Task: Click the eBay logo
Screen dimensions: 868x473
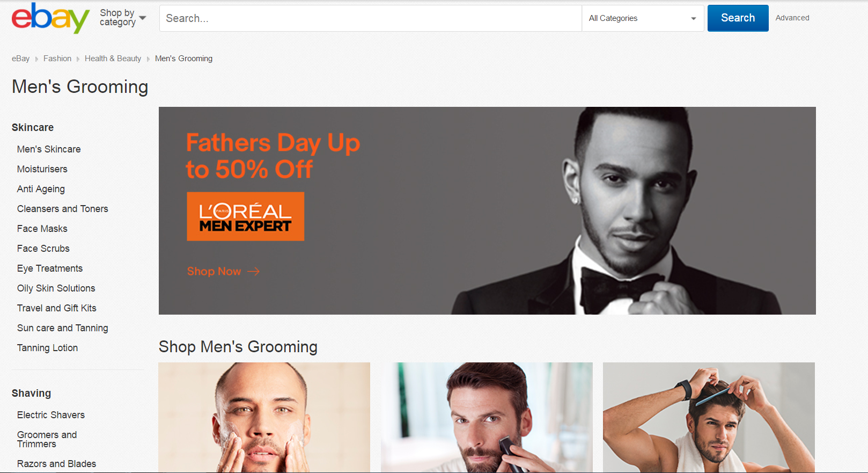Action: (x=50, y=18)
